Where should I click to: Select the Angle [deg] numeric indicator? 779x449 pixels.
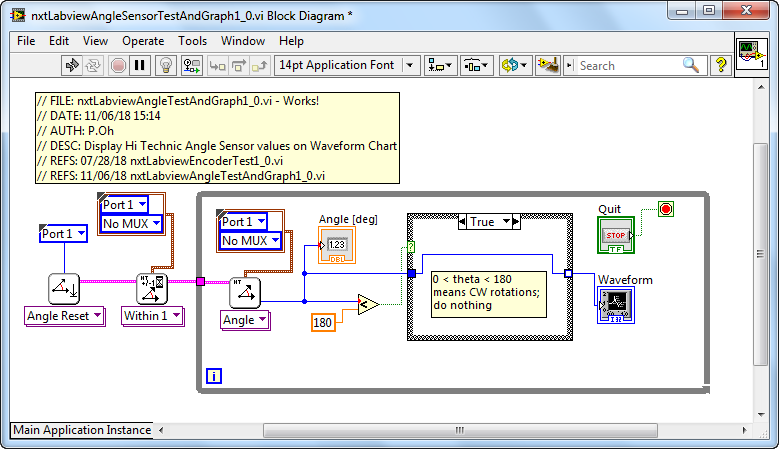coord(337,245)
